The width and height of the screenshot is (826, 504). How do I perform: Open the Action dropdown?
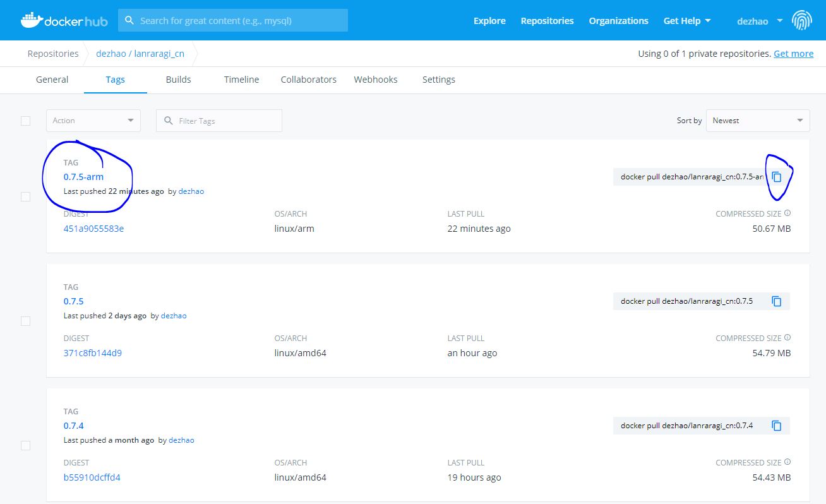click(x=93, y=121)
